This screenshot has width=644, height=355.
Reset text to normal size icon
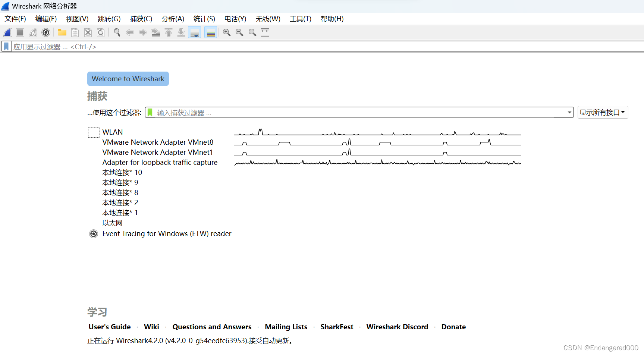[252, 33]
